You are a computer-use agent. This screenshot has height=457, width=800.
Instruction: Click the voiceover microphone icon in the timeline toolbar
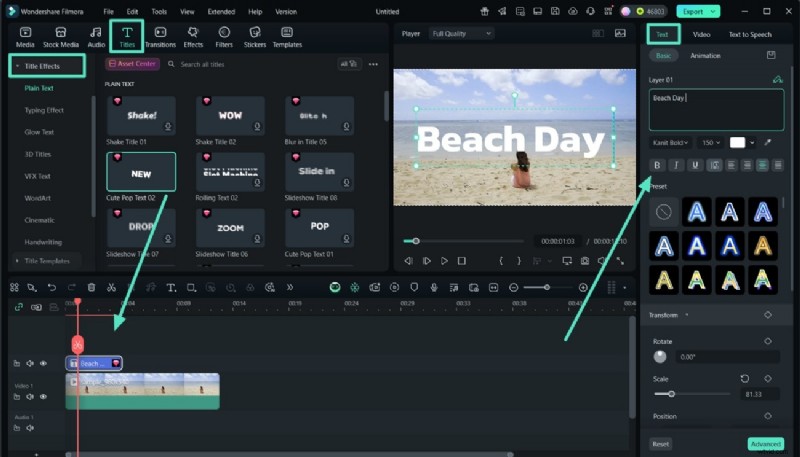pyautogui.click(x=433, y=287)
